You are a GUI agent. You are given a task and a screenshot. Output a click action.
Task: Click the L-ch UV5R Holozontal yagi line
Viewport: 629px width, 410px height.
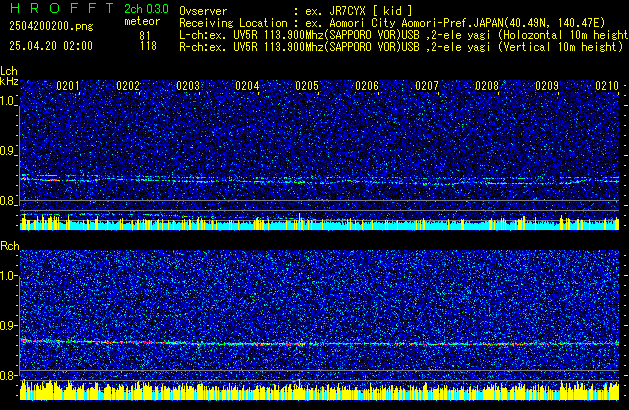(404, 35)
